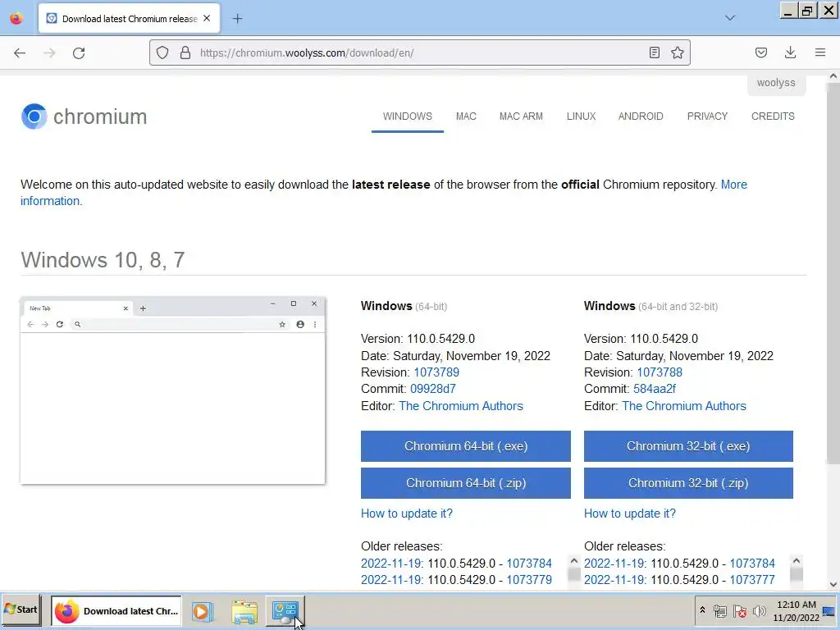840x630 pixels.
Task: Open older 64-bit release 1073784
Action: pos(529,564)
